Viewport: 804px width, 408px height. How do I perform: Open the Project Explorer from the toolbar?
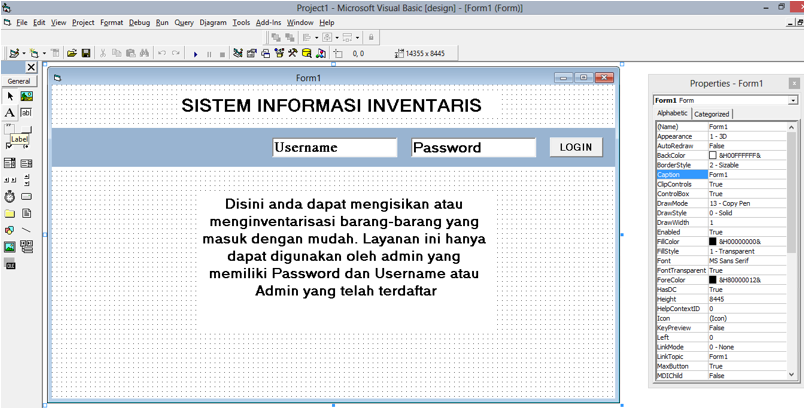point(238,53)
